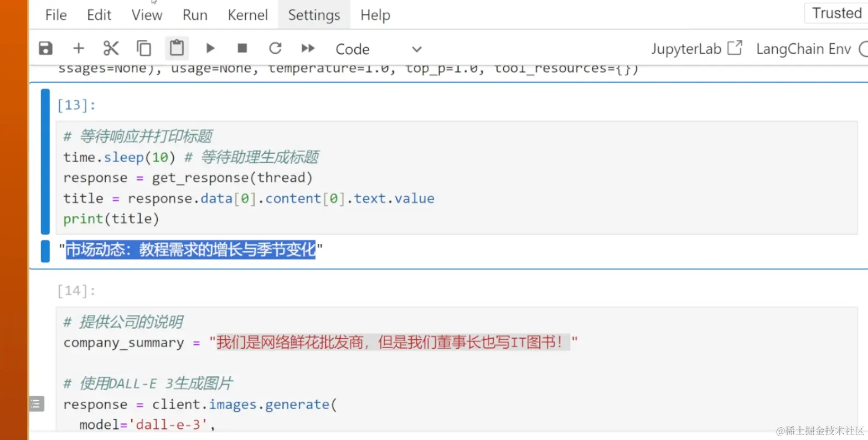Click the cell [13] prompt label
This screenshot has width=868, height=440.
[76, 105]
